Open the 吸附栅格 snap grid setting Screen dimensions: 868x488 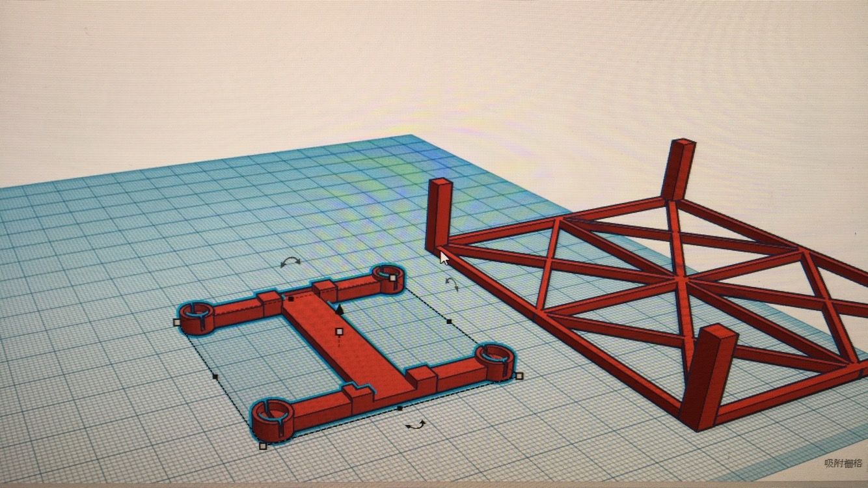coord(843,463)
